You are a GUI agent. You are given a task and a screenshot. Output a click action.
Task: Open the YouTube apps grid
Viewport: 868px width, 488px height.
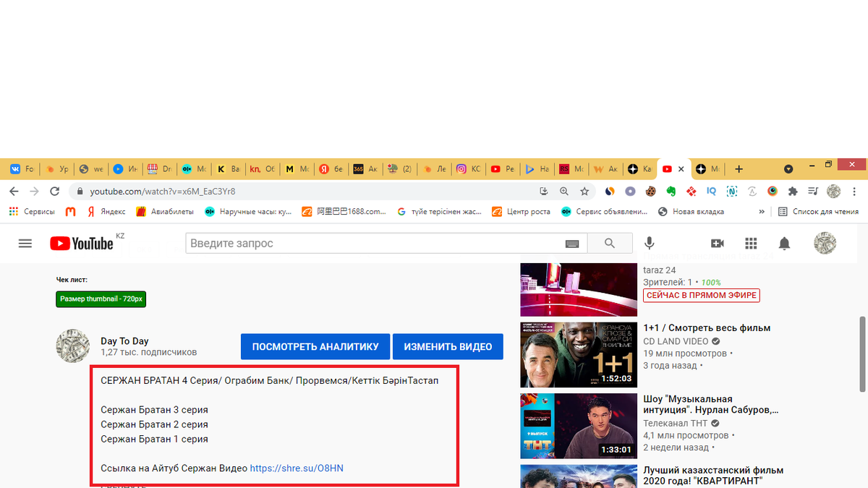pos(751,244)
